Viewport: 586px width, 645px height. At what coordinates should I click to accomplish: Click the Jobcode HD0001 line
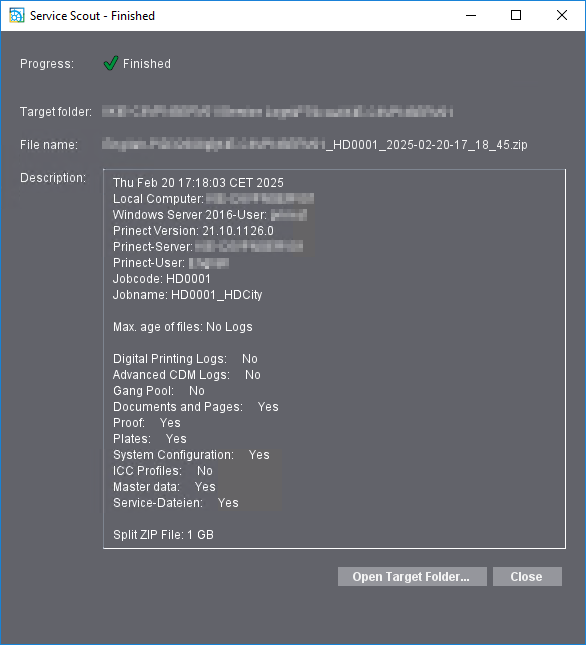tap(162, 279)
